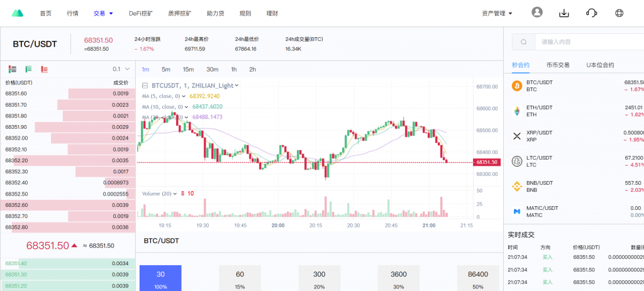Click sell order price 68352.00

(x=16, y=138)
